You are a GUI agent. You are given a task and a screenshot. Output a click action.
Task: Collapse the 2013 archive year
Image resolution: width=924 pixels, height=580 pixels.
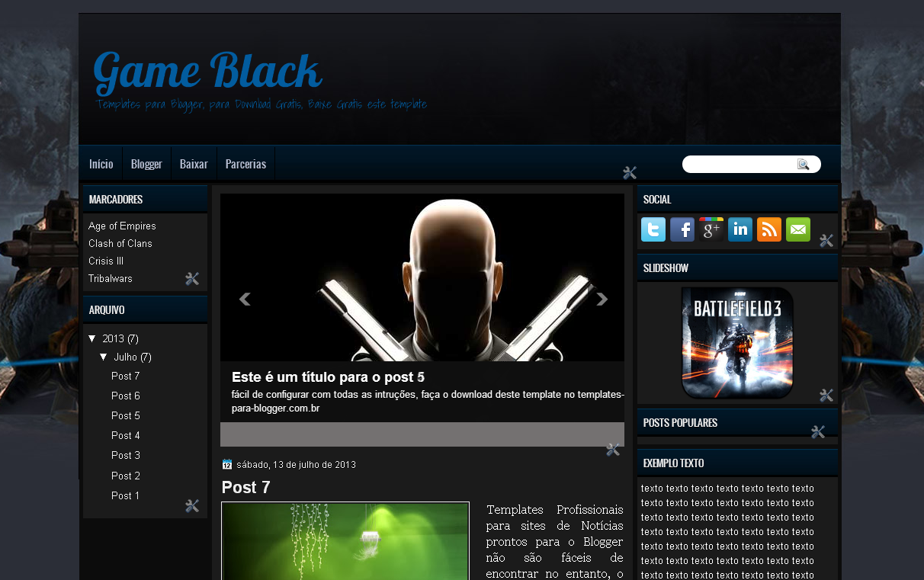92,338
